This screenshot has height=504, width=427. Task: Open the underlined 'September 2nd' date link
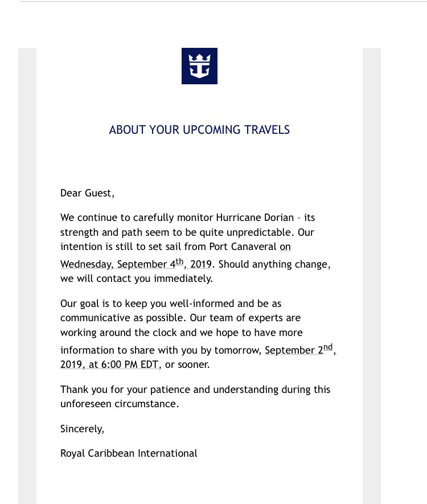click(299, 350)
